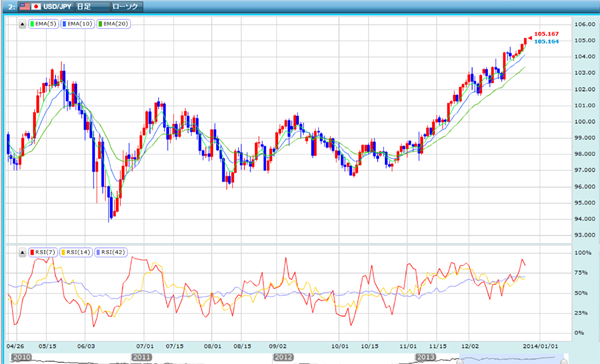Click the 0% RSI axis label
This screenshot has width=600, height=364.
579,333
